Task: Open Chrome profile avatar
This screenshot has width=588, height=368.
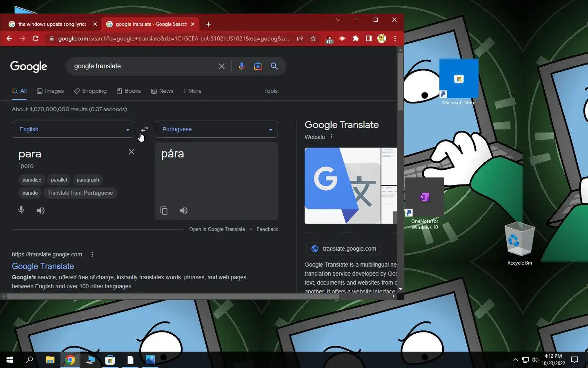Action: pyautogui.click(x=382, y=38)
